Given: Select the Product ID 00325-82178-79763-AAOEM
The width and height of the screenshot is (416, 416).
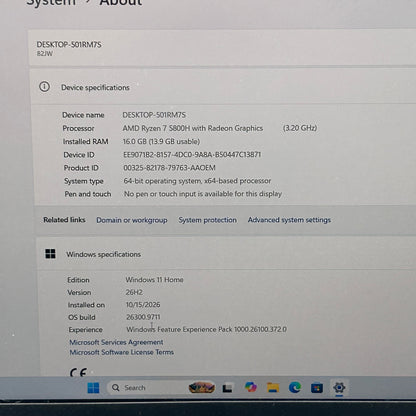Looking at the screenshot, I should [x=170, y=168].
